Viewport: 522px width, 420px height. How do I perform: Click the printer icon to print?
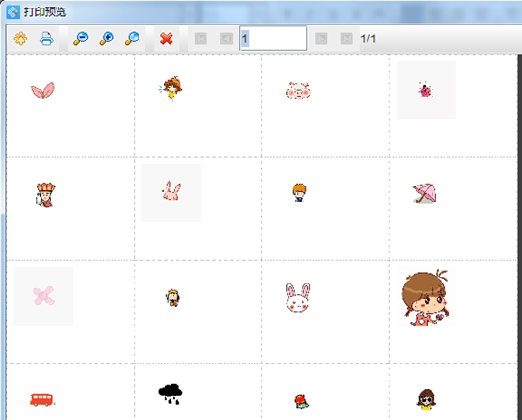[46, 39]
